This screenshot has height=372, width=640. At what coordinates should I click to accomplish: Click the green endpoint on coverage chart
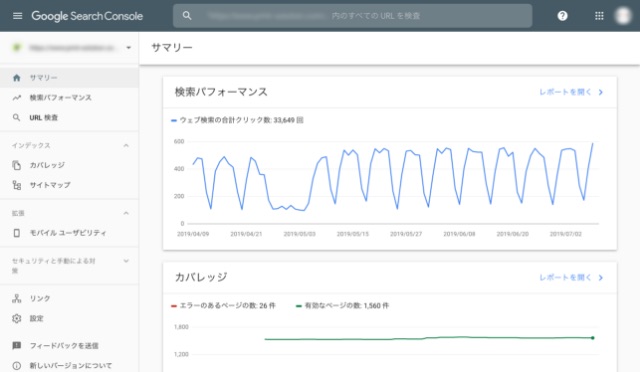pos(593,338)
